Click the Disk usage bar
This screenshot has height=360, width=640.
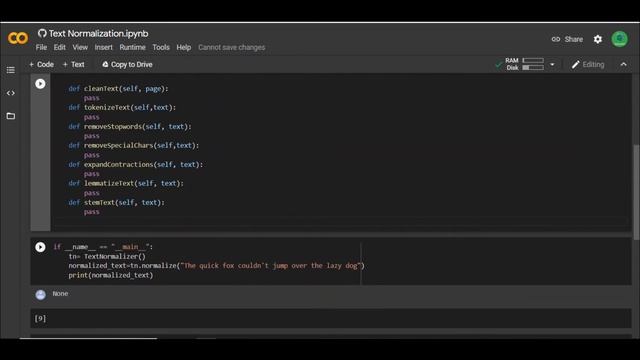(533, 68)
